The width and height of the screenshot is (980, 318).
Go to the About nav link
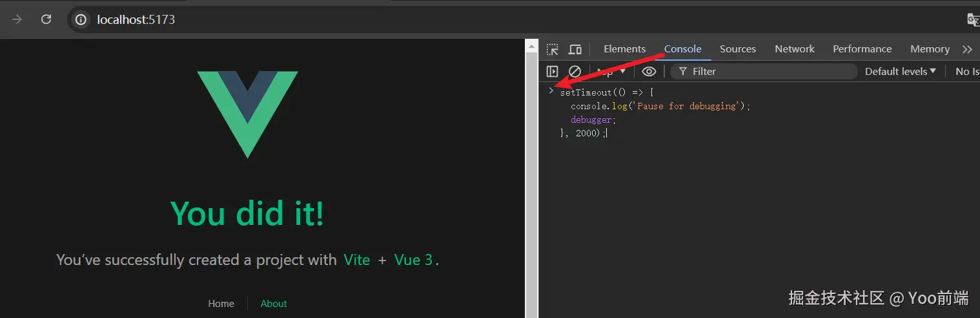tap(274, 303)
